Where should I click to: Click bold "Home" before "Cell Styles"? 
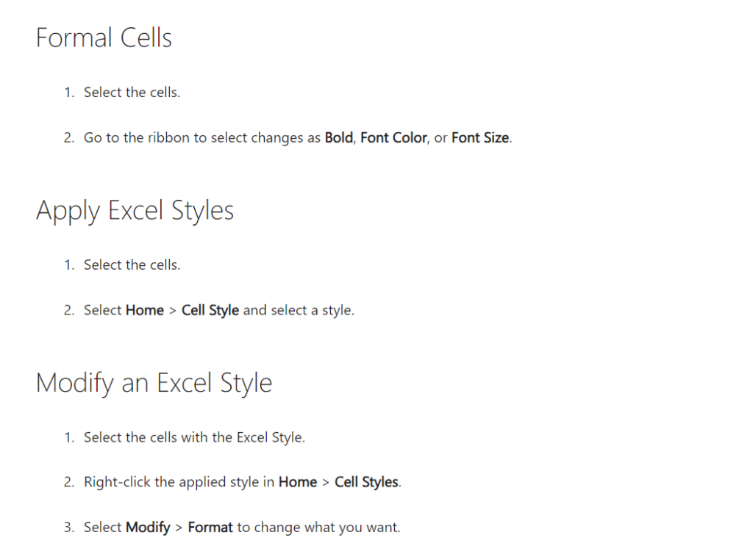[x=297, y=483]
